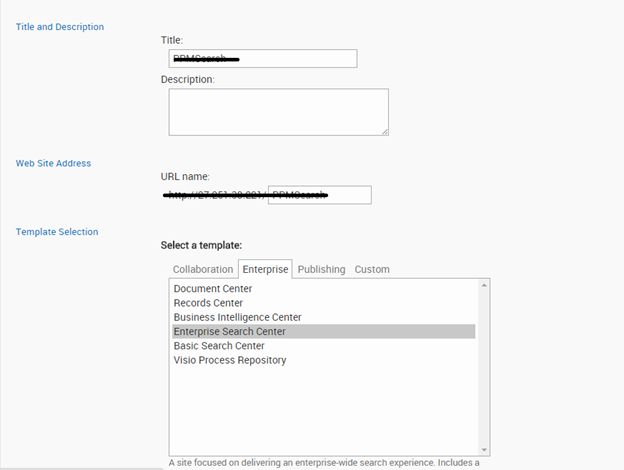Viewport: 624px width, 470px height.
Task: Click the Description box resize handle
Action: coord(384,131)
